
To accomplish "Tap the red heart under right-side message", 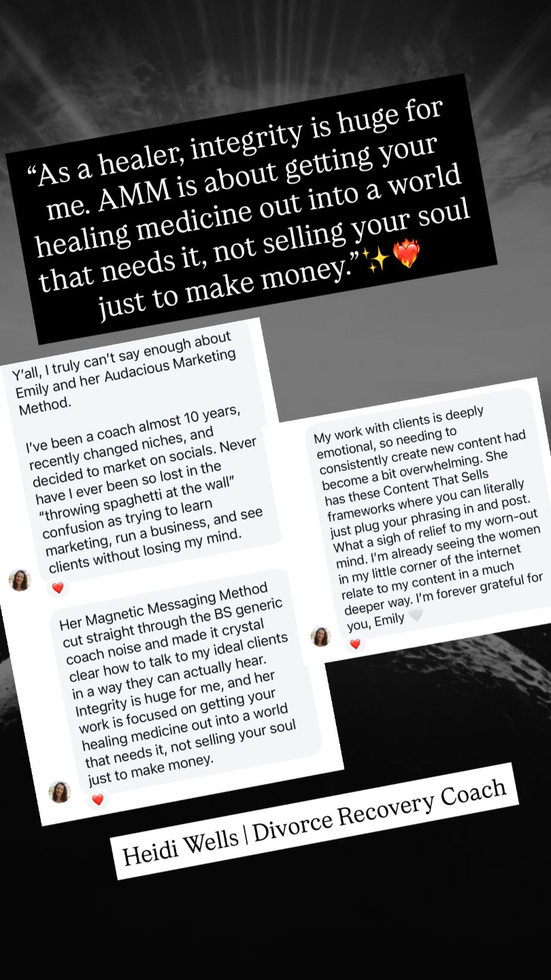I will coord(354,644).
